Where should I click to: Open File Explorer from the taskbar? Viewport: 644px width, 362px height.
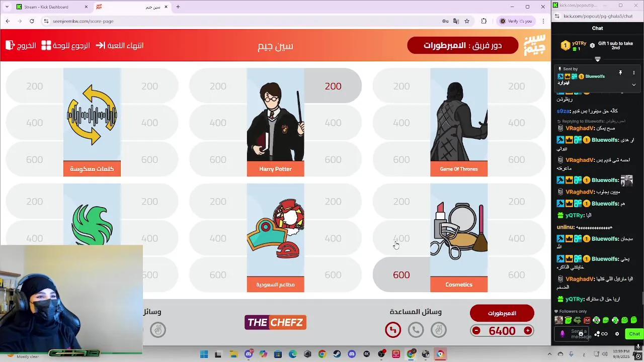point(233,354)
